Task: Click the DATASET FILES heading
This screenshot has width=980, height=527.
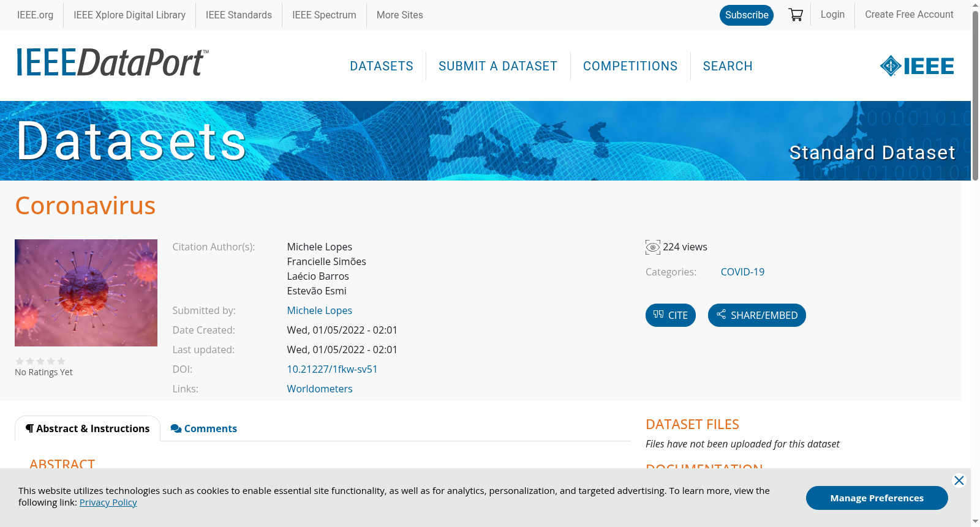Action: point(692,424)
